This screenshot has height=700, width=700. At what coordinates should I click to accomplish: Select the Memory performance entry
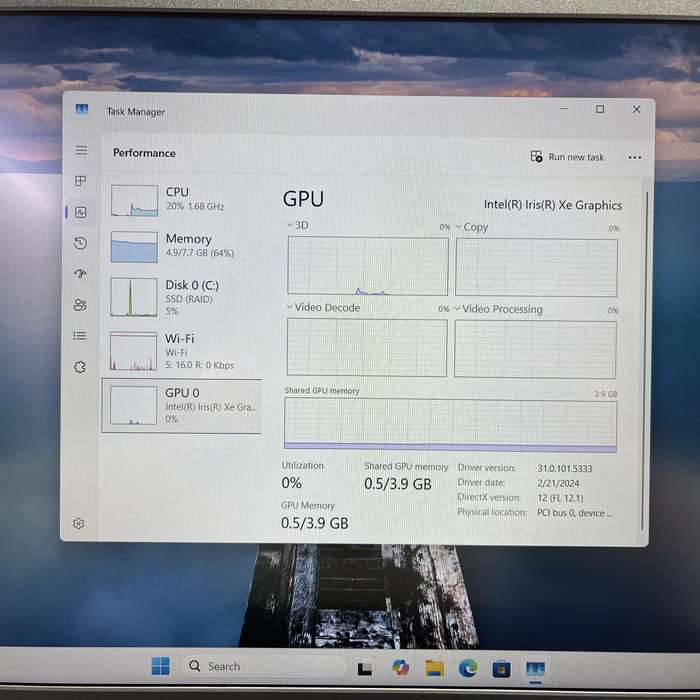point(183,246)
